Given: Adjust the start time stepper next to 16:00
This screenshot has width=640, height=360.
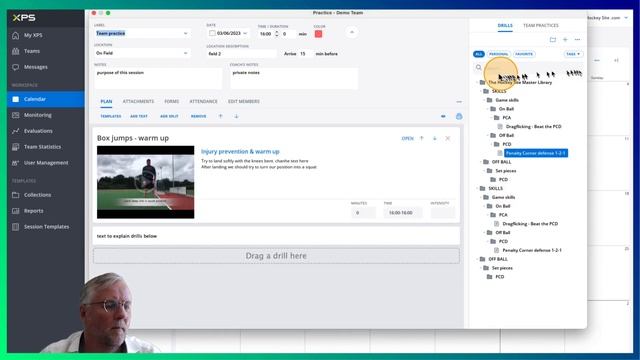Looking at the screenshot, I should (x=277, y=33).
